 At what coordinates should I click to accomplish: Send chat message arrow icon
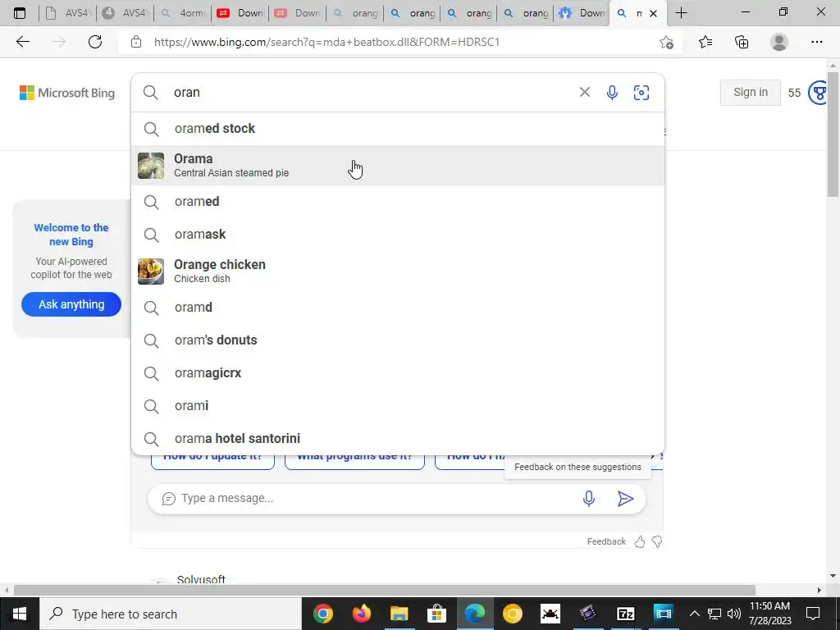coord(625,498)
